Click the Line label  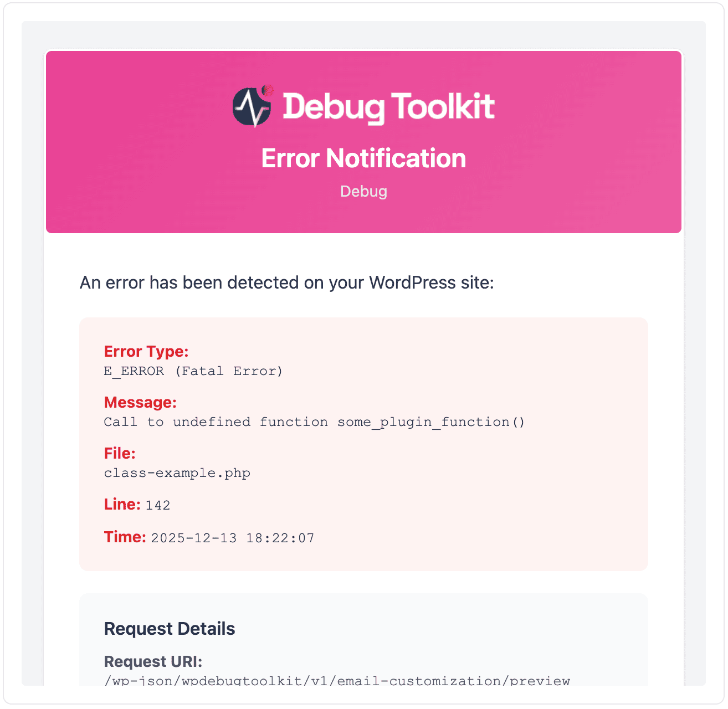(x=122, y=505)
